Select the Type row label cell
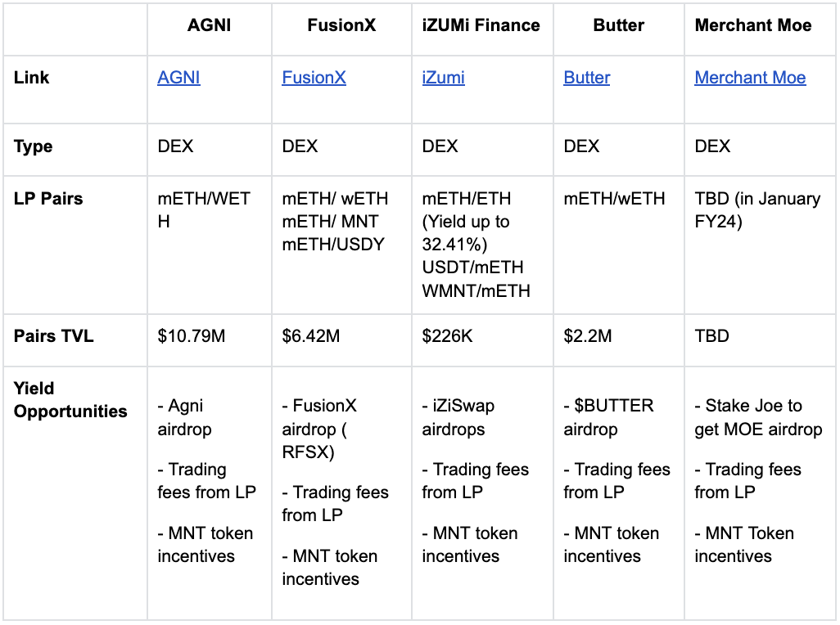 tap(75, 149)
